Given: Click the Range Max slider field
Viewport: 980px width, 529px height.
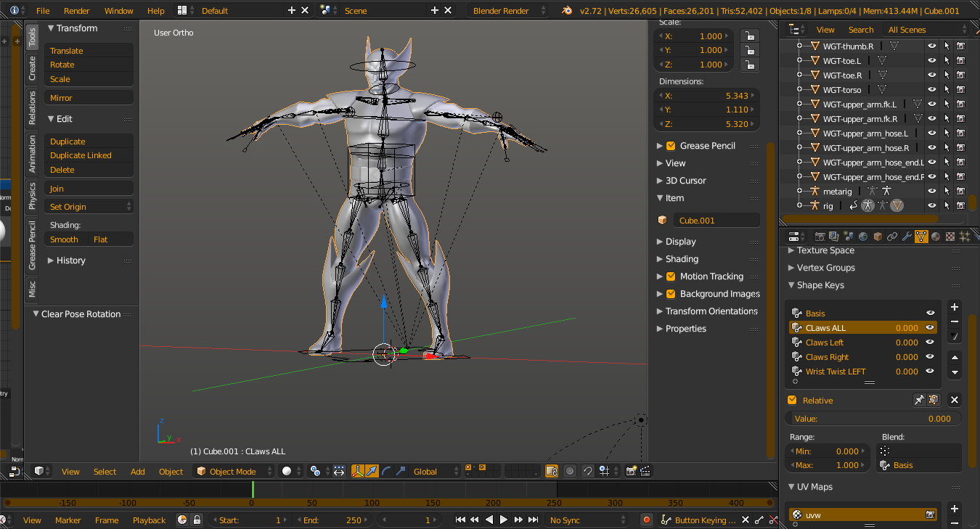Looking at the screenshot, I should (x=828, y=465).
